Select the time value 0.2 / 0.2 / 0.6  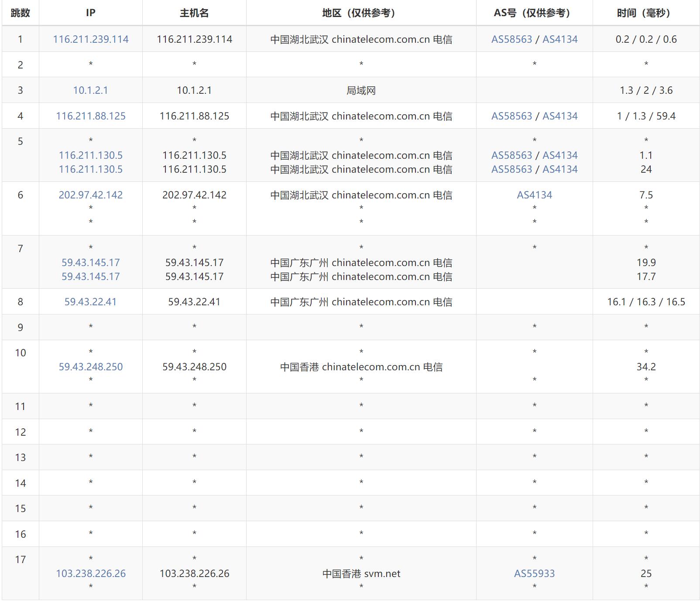point(646,39)
